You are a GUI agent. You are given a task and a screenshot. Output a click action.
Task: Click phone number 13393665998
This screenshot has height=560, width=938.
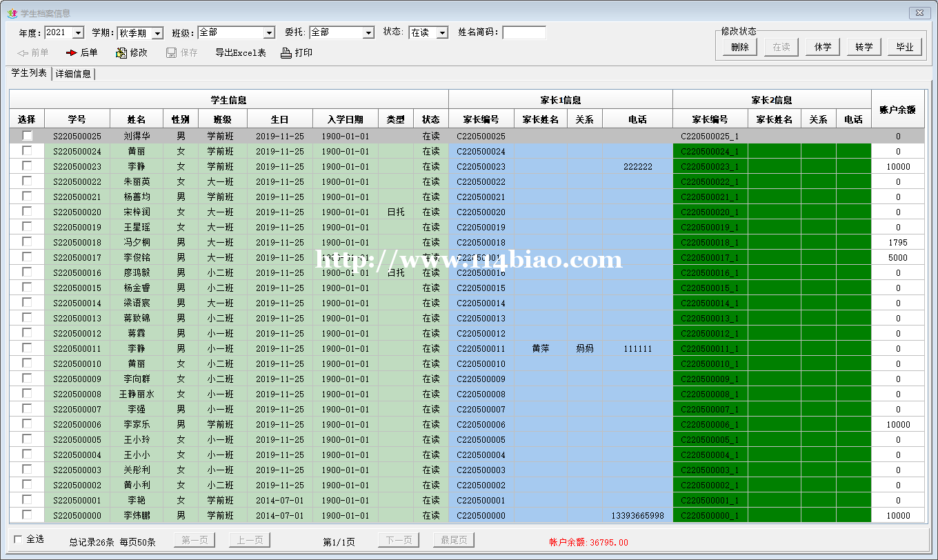(x=638, y=515)
